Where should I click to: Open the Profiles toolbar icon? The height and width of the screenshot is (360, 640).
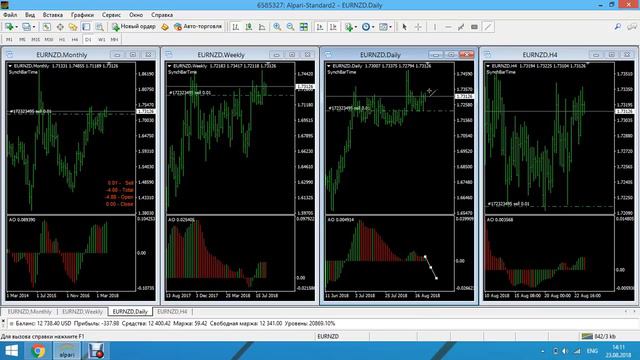click(x=26, y=27)
